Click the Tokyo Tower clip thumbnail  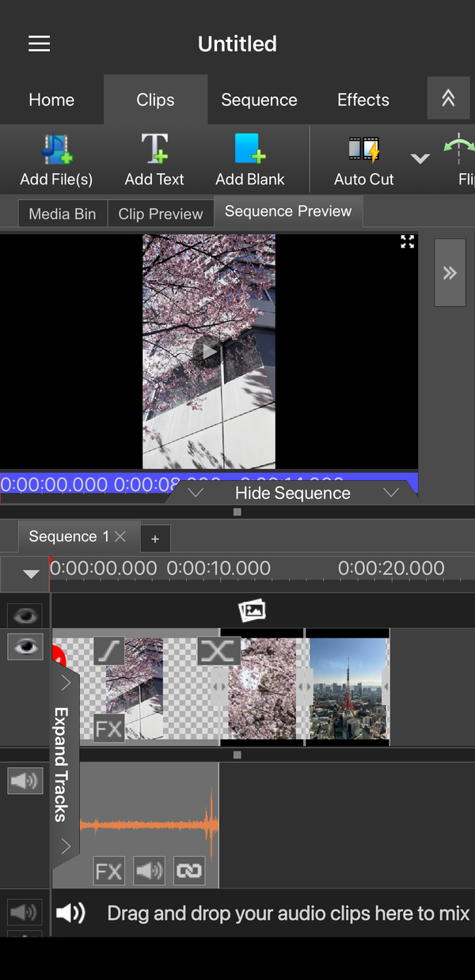coord(348,688)
